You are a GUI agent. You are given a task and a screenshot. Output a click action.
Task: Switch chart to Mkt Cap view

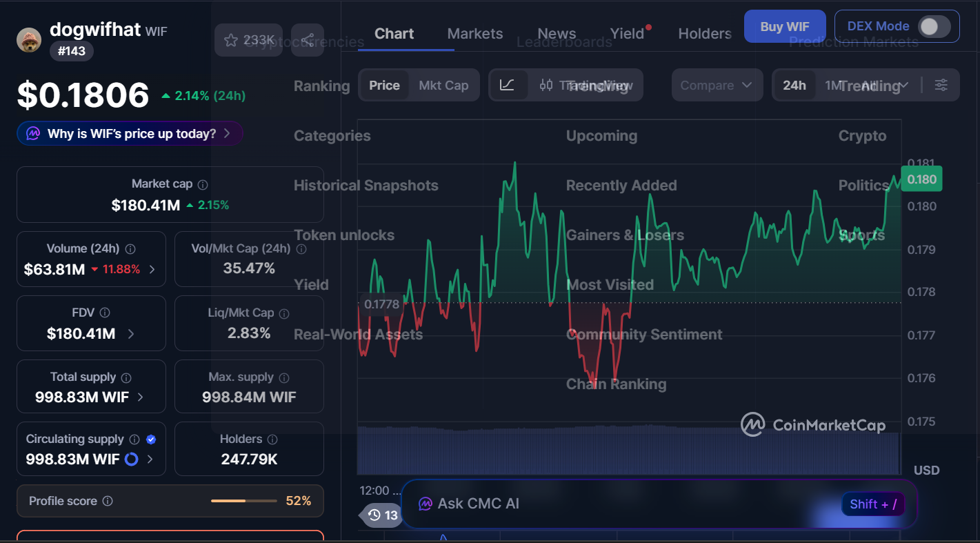[443, 85]
